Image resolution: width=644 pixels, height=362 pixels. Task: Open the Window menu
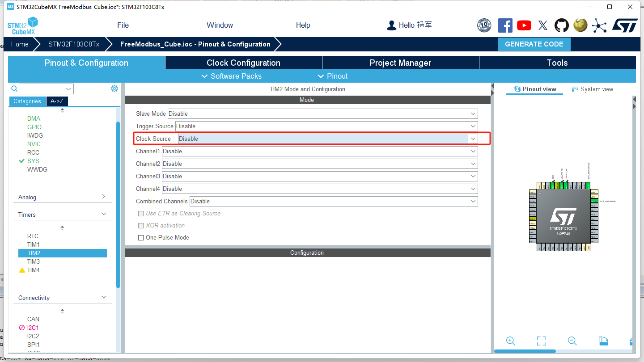220,25
